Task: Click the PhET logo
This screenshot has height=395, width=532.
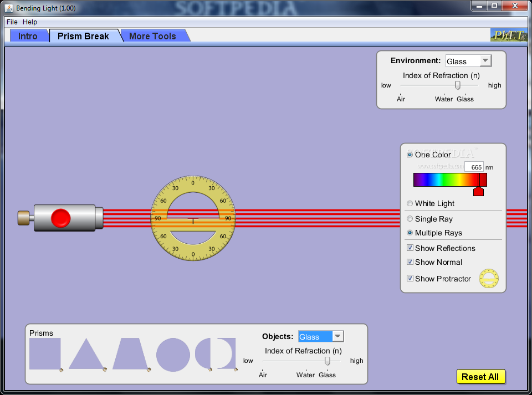Action: point(509,35)
